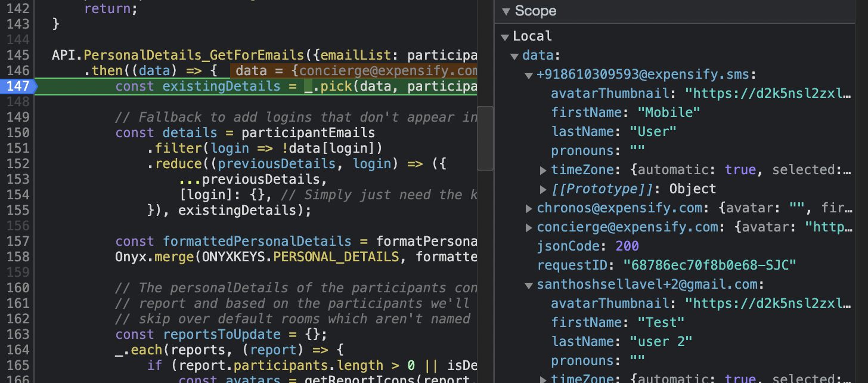Click line number 158 in gutter
This screenshot has height=383, width=868.
(x=18, y=257)
